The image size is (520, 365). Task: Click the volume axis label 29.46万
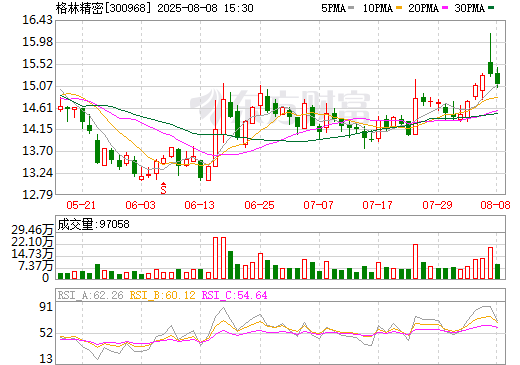(x=32, y=230)
